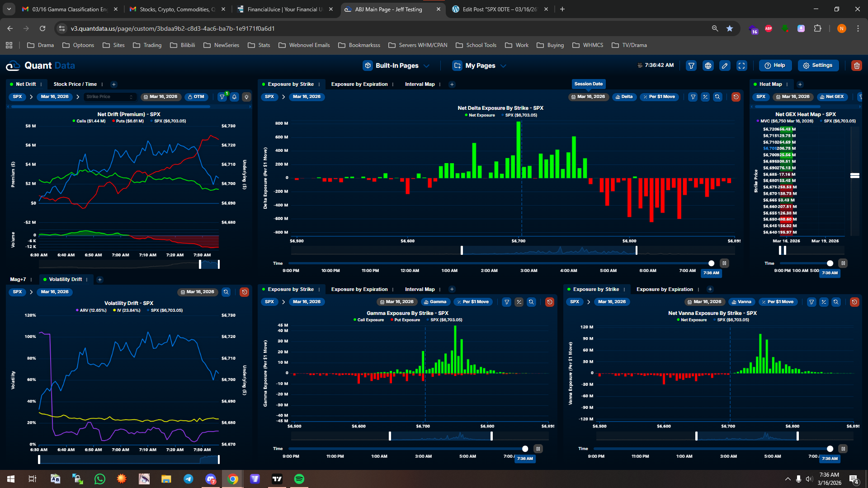Pause playback on Vanna Exposure time slider
The height and width of the screenshot is (488, 868).
(843, 449)
